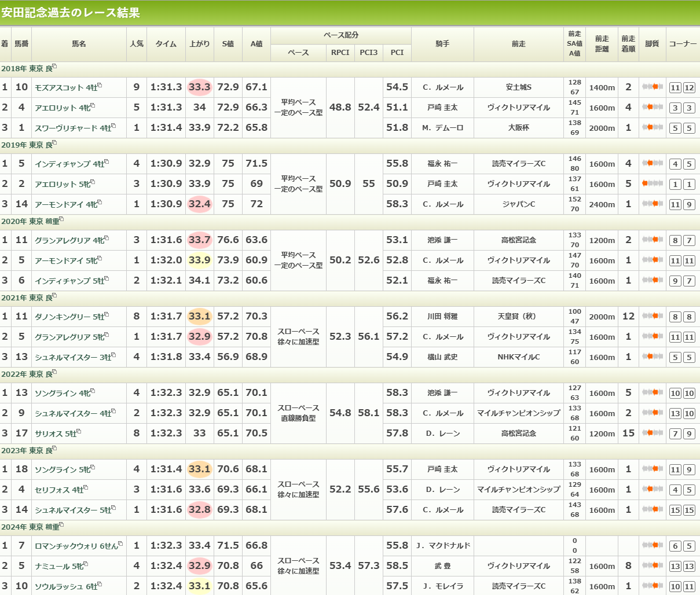
Task: Click the pink highlighted 33.3 cell
Action: point(199,87)
